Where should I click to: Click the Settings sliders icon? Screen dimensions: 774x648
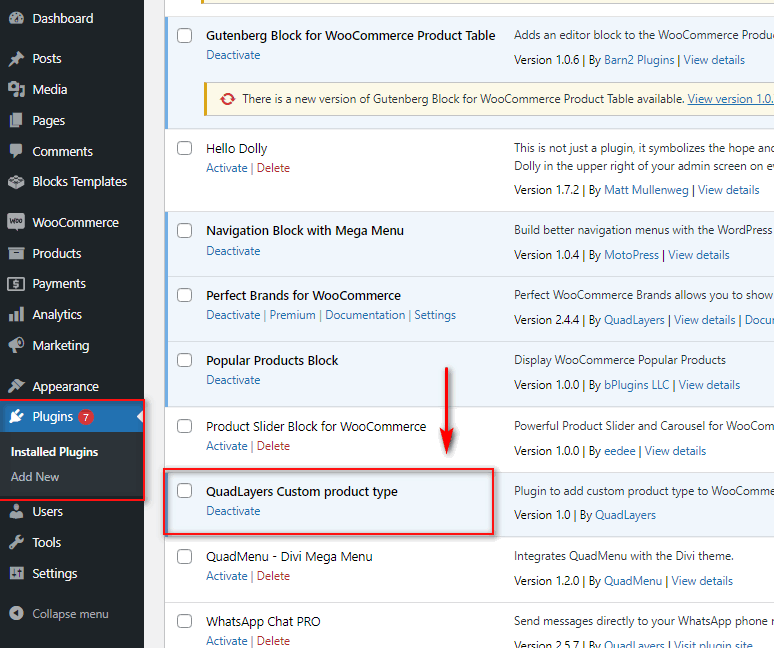click(x=16, y=573)
